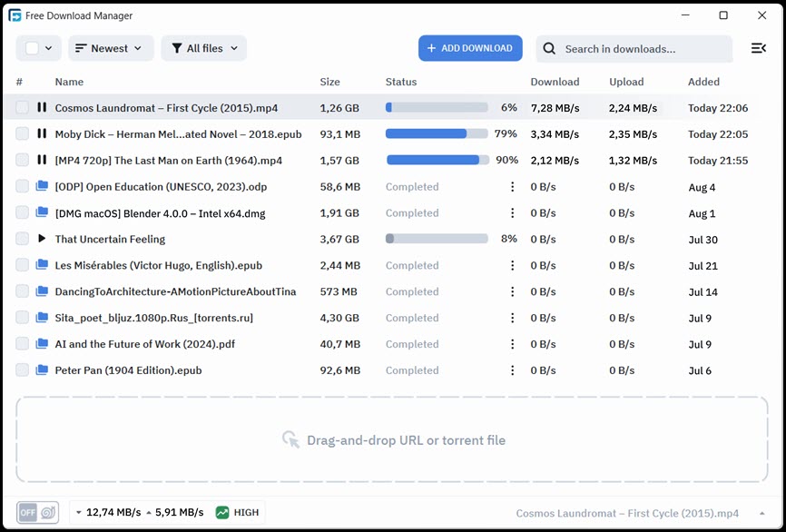
Task: Open folder icon for AI and Future of Work
Action: [42, 343]
